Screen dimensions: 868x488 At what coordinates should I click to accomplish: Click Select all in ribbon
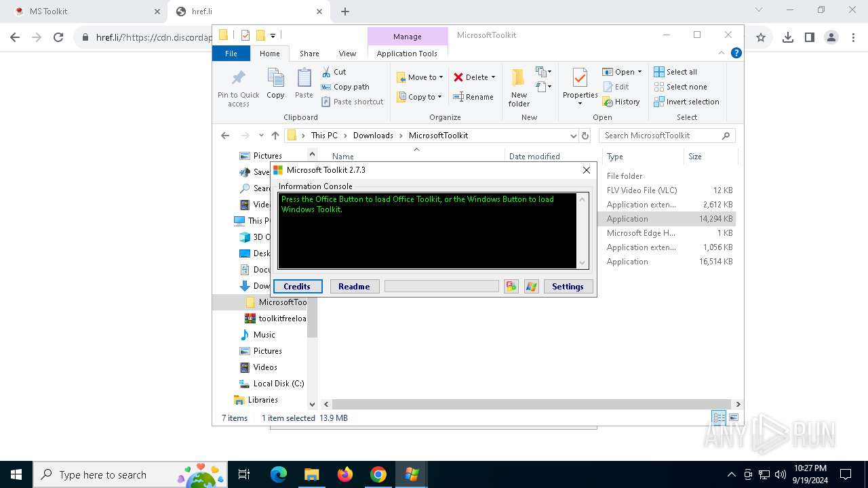[675, 72]
